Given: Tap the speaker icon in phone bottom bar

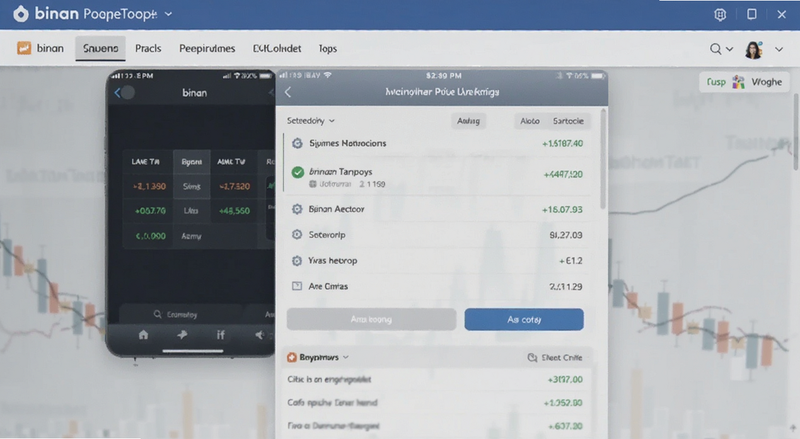Looking at the screenshot, I should pyautogui.click(x=260, y=335).
